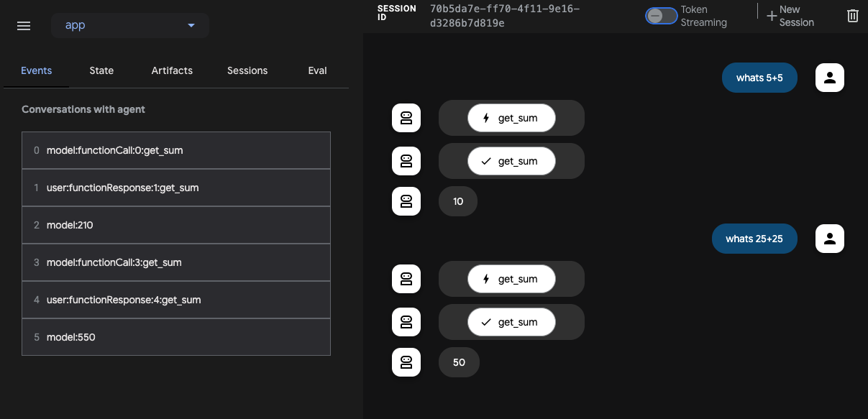Select event 4 user:functionResponse:4:get_sum
868x419 pixels.
(176, 300)
